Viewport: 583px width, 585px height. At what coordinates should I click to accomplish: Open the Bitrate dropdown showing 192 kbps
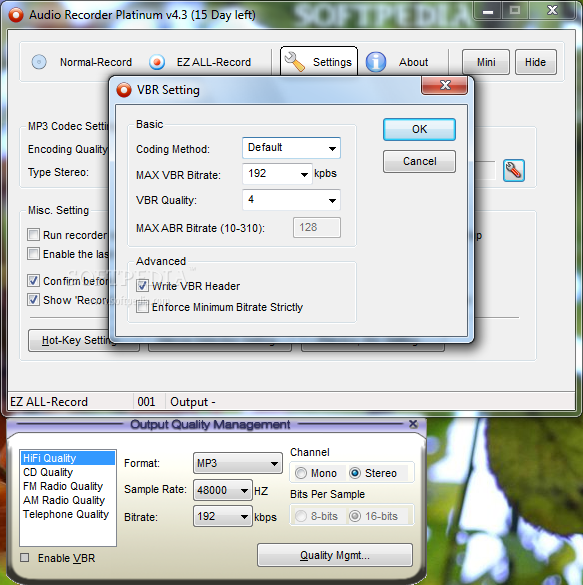point(223,516)
